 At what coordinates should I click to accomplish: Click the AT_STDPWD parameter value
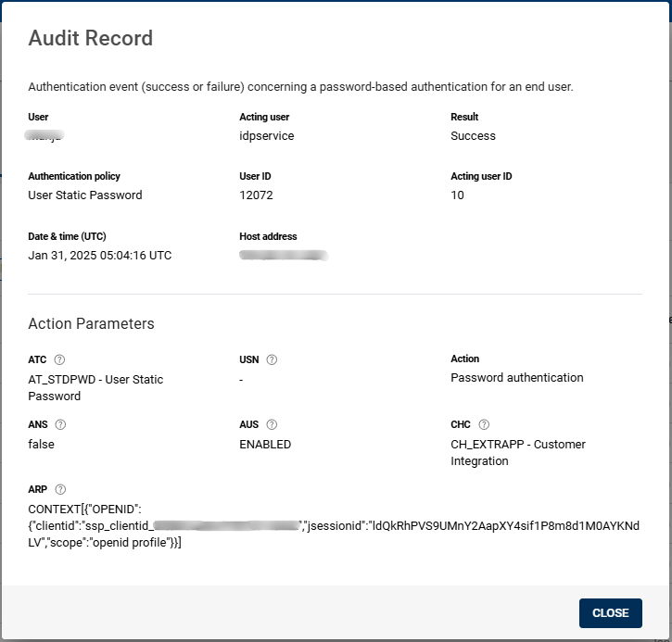tap(95, 387)
